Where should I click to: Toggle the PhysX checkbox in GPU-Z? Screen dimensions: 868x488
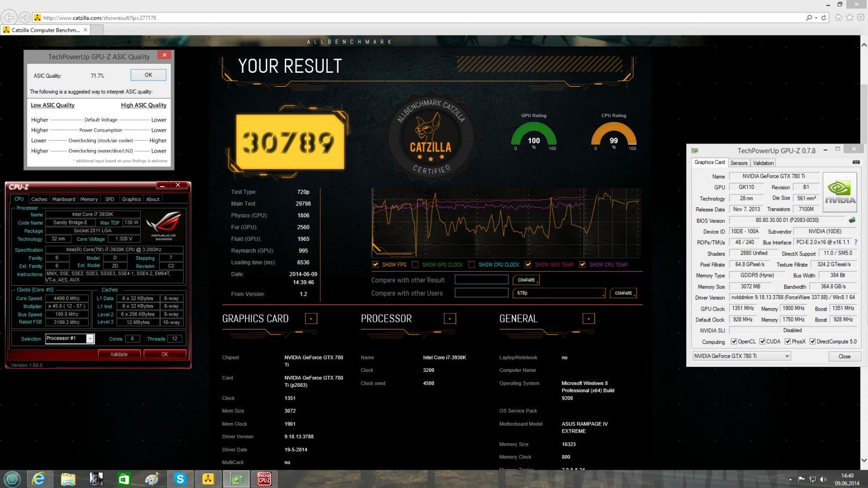click(x=788, y=341)
